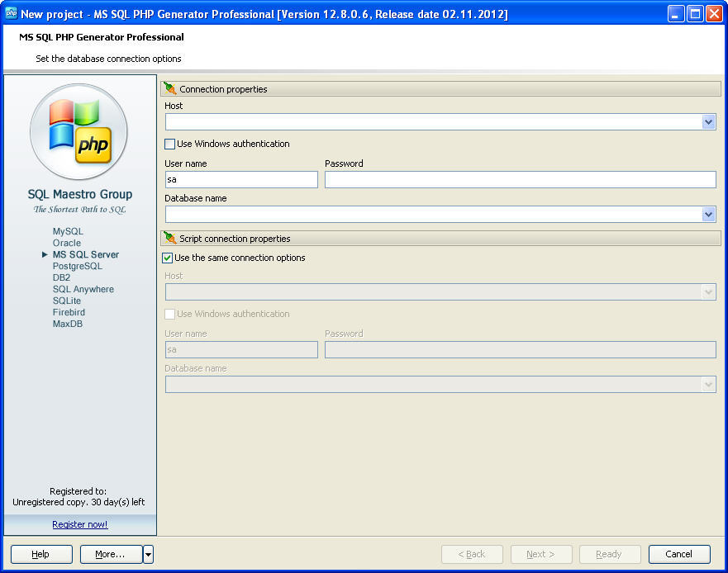728x573 pixels.
Task: Click the Help button
Action: [41, 555]
